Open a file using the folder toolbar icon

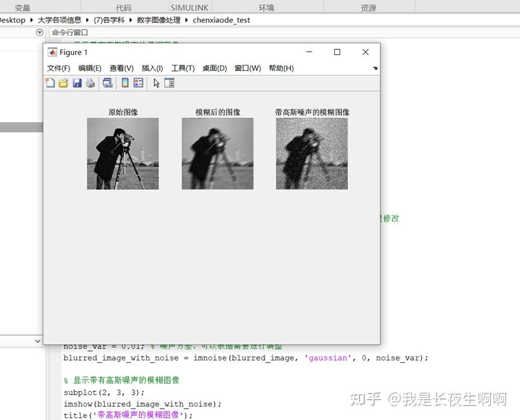point(63,83)
